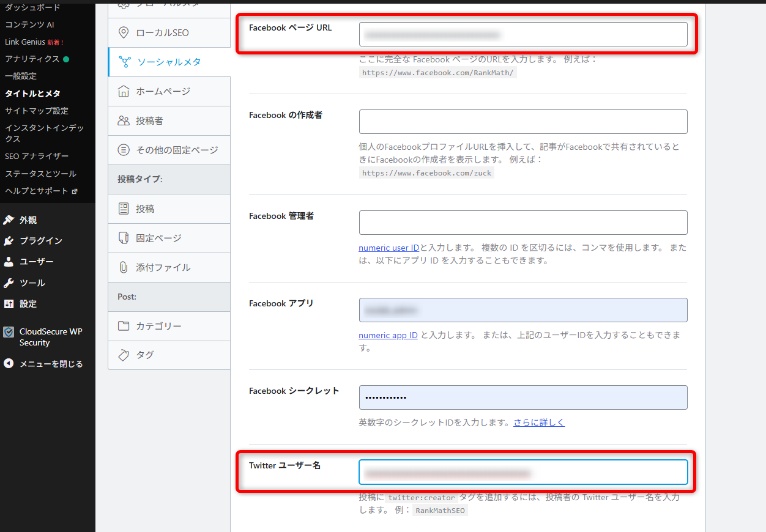Click the https://www.facebook.com/zuck example text
This screenshot has width=766, height=532.
click(426, 173)
